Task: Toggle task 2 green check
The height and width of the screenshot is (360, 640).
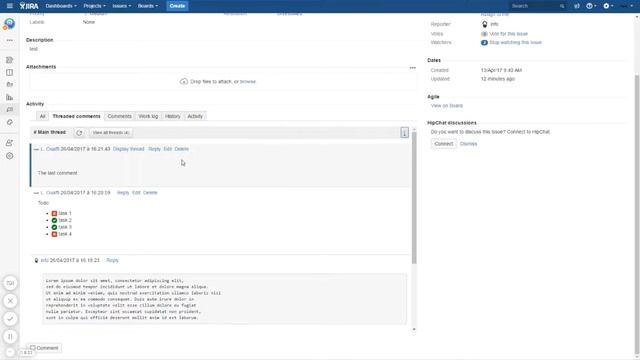Action: click(54, 220)
